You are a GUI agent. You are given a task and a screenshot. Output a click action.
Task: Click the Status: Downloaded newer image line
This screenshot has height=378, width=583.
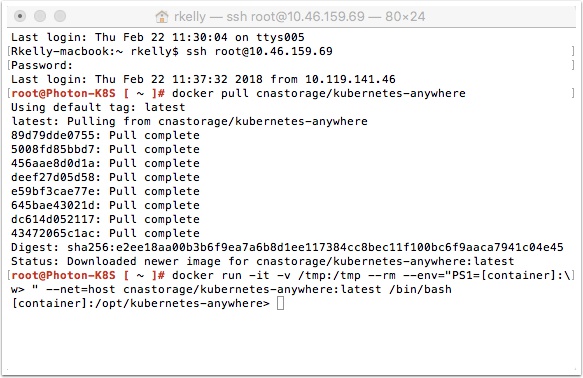click(x=262, y=261)
